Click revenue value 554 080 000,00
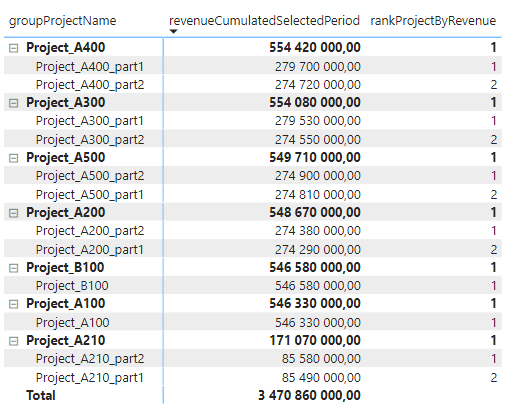 tap(315, 103)
